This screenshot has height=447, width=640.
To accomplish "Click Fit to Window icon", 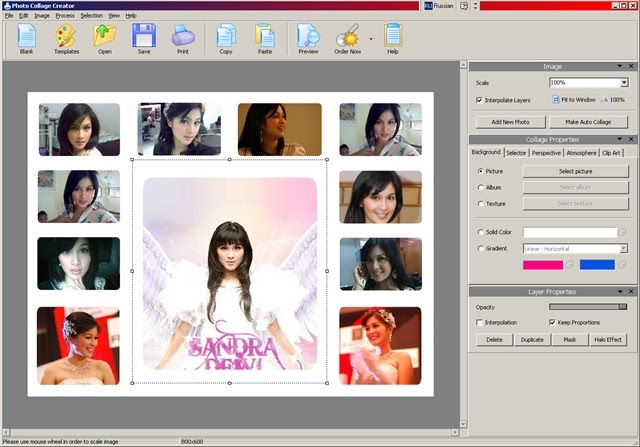I will tap(556, 99).
